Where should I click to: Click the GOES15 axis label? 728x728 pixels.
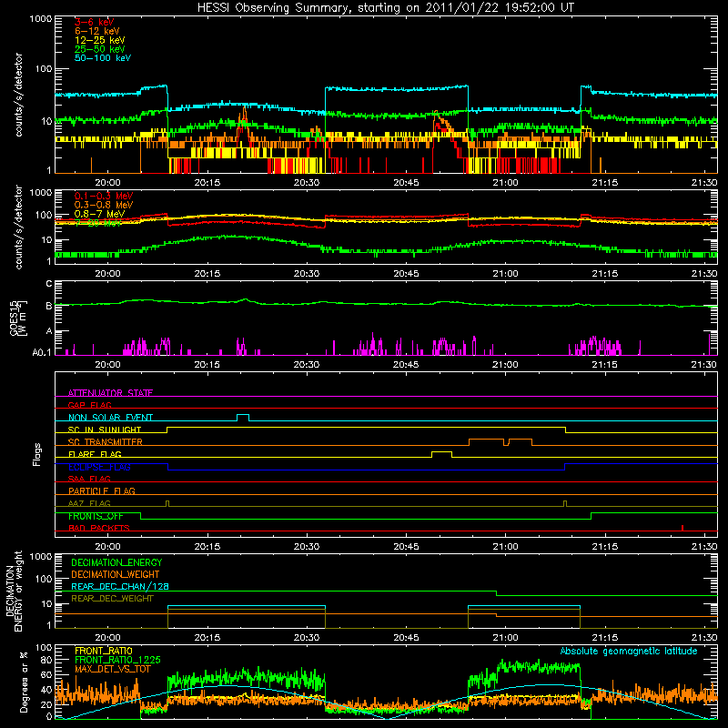pos(18,318)
